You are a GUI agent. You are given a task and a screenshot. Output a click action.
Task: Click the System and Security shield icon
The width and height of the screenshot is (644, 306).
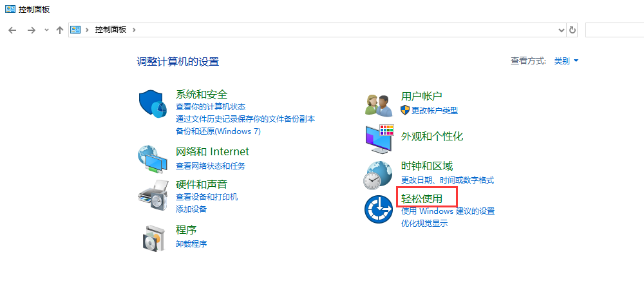point(153,104)
